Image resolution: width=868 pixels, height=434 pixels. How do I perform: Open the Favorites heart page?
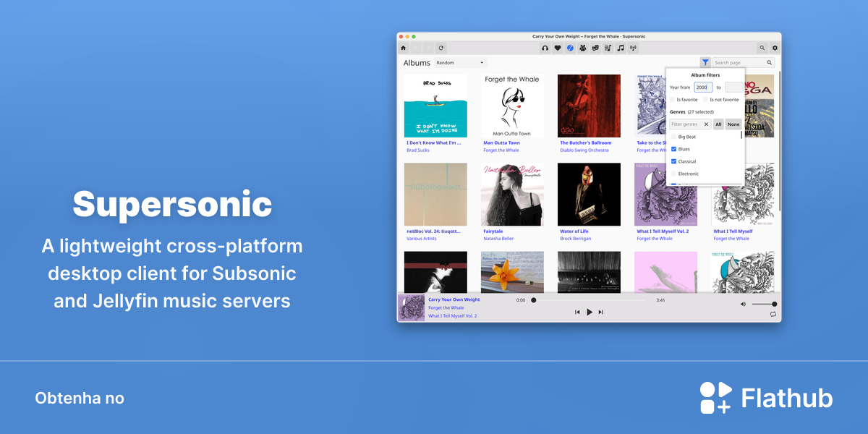pos(558,48)
